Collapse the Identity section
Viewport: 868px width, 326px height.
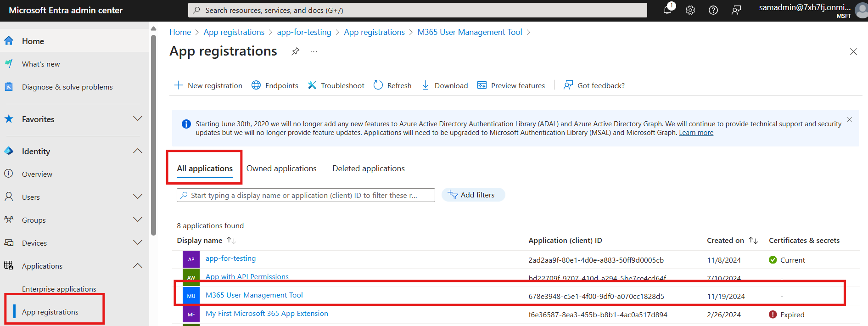(x=138, y=151)
